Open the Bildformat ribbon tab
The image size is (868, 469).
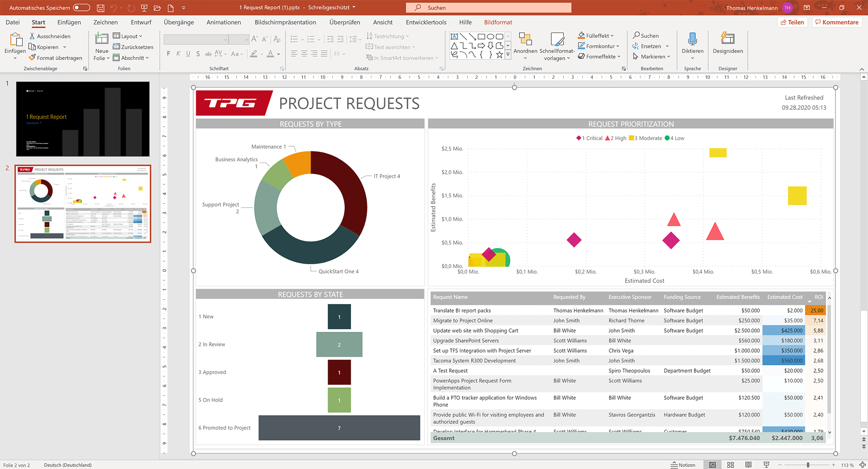pos(498,22)
